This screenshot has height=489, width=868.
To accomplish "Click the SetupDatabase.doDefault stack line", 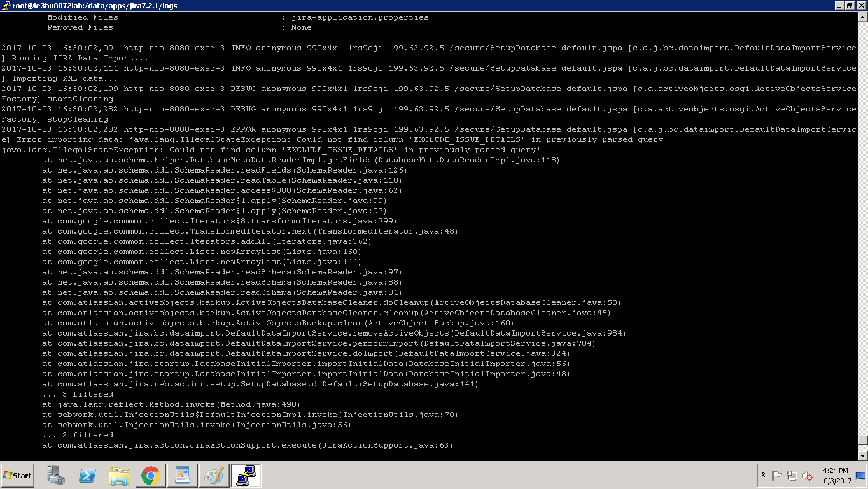I will [x=260, y=384].
